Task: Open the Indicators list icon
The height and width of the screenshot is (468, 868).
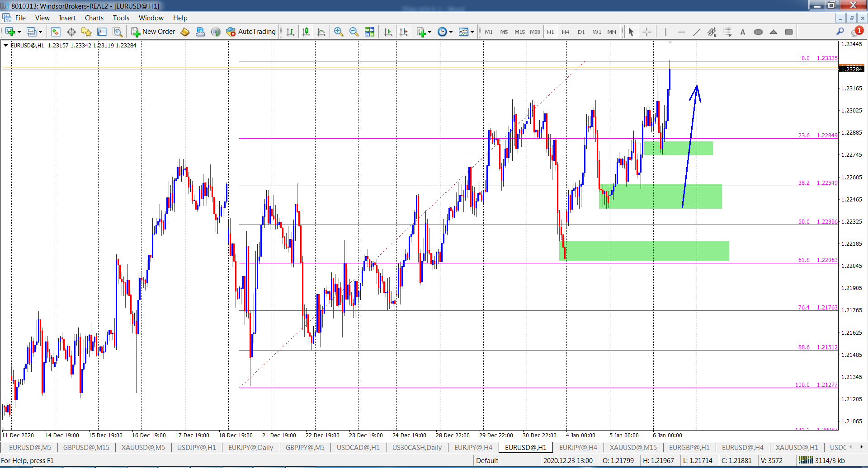Action: point(421,32)
